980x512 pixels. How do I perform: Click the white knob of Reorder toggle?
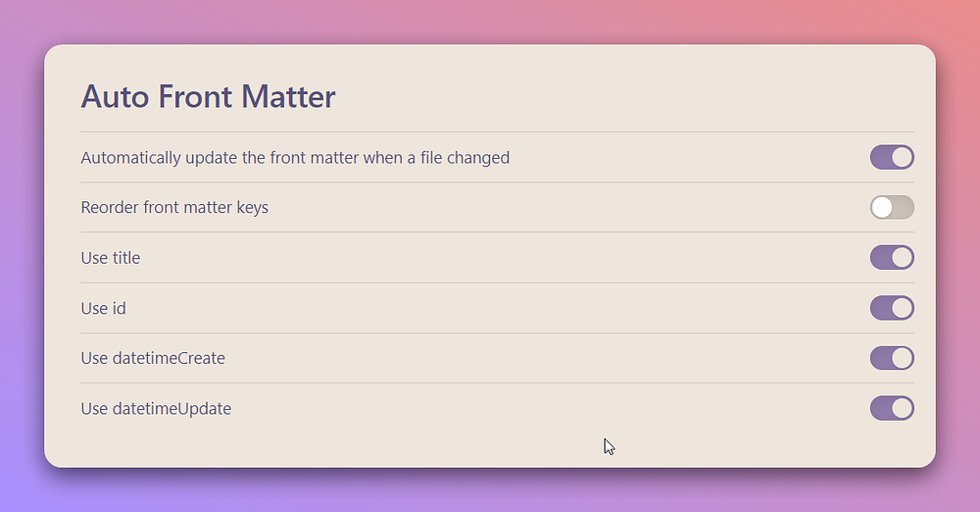(882, 207)
